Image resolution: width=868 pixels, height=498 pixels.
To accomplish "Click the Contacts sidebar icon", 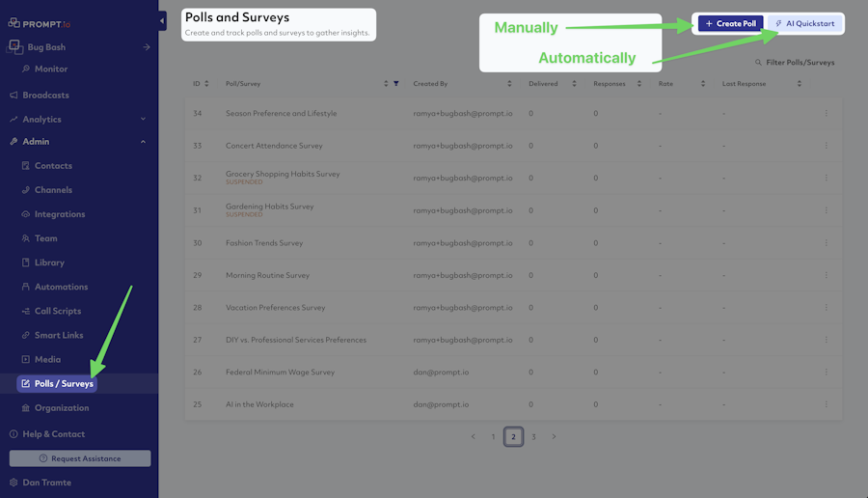I will click(x=26, y=166).
